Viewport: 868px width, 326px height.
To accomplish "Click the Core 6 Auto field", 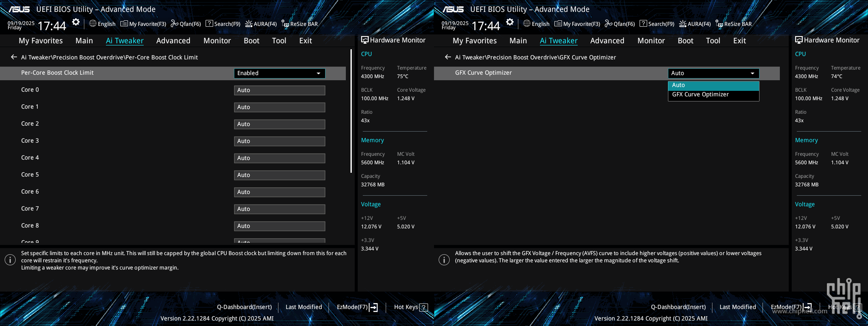I will click(x=280, y=192).
